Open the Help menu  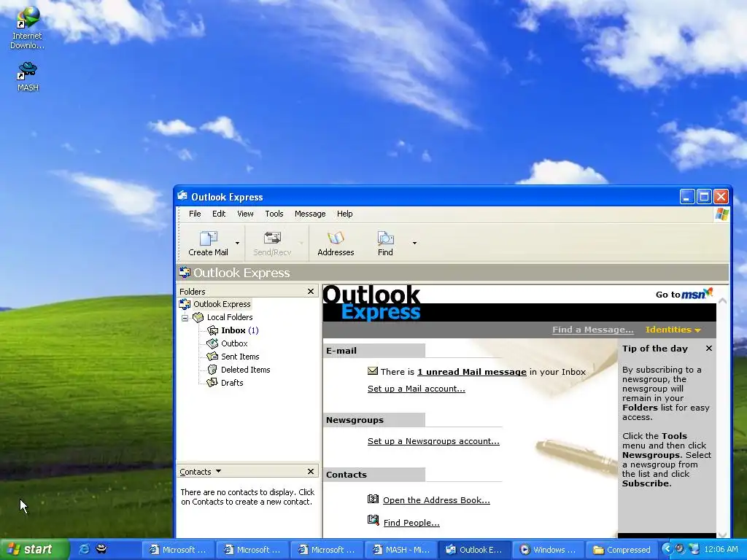(x=344, y=214)
